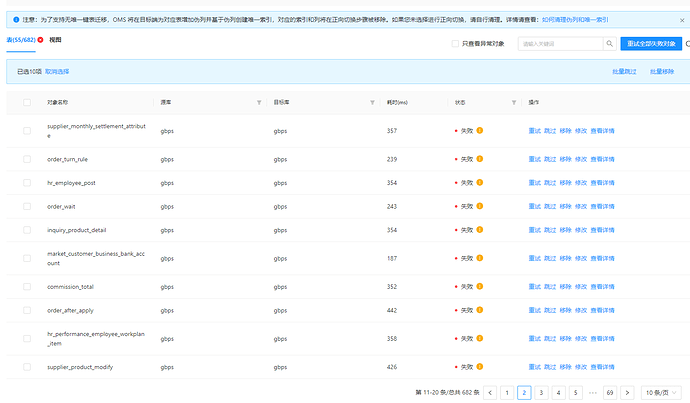Screen dimensions: 690x403
Task: Click the red error badge on 表(55/682) tab
Action: click(40, 40)
